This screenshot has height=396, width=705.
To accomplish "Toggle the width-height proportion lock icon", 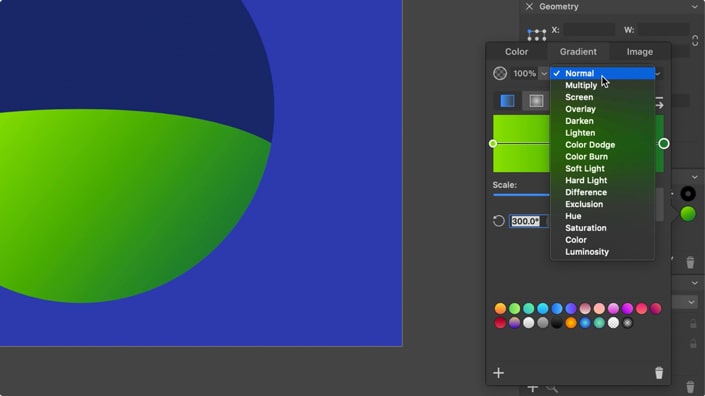I will [x=695, y=40].
